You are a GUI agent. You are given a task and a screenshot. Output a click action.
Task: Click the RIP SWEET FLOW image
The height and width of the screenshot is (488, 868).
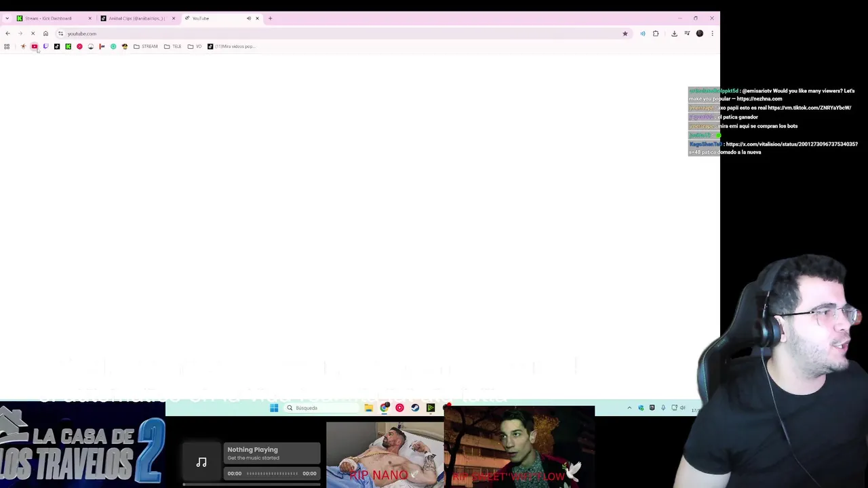point(519,447)
